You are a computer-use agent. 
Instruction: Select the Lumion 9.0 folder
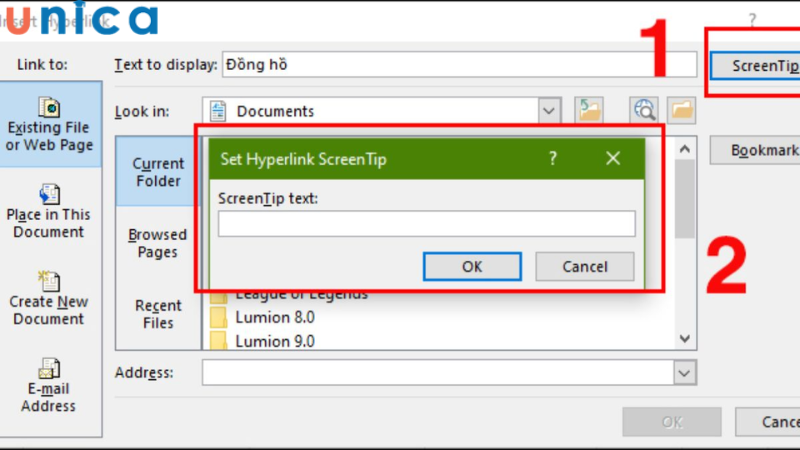[263, 340]
